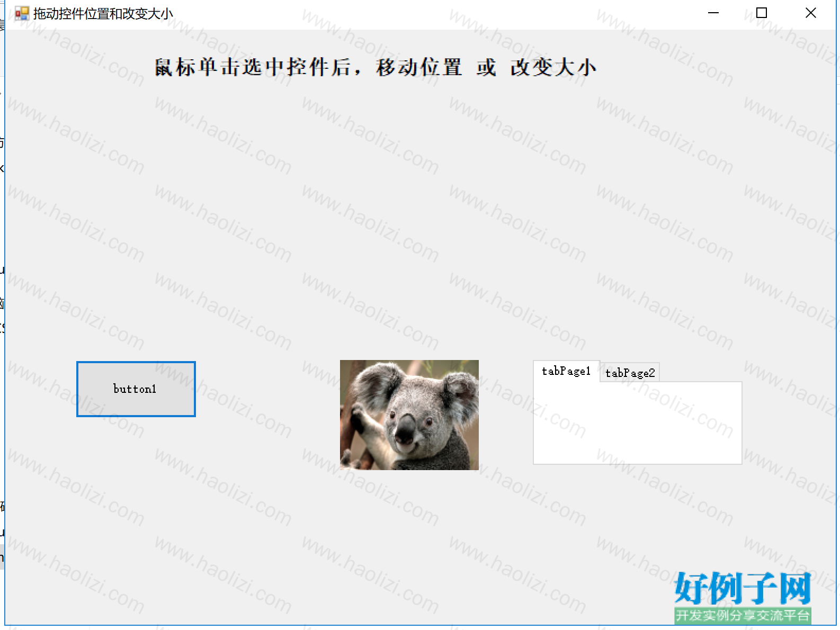Close the 拖动控件位置和改变大小 window
Viewport: 840px width, 630px height.
tap(811, 13)
